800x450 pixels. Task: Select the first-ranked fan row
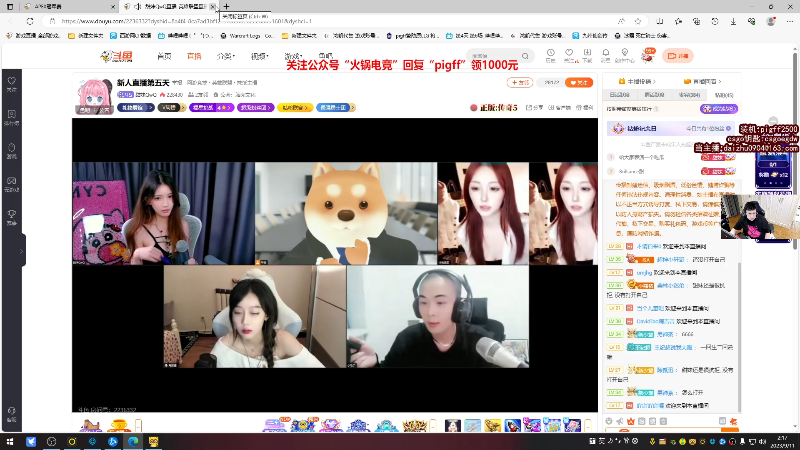[671, 157]
